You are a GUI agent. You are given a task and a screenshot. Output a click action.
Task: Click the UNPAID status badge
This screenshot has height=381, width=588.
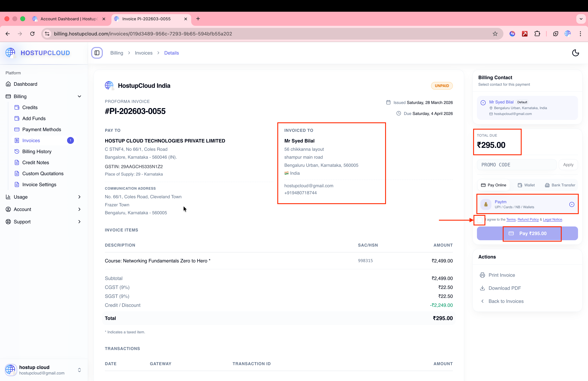coord(442,86)
